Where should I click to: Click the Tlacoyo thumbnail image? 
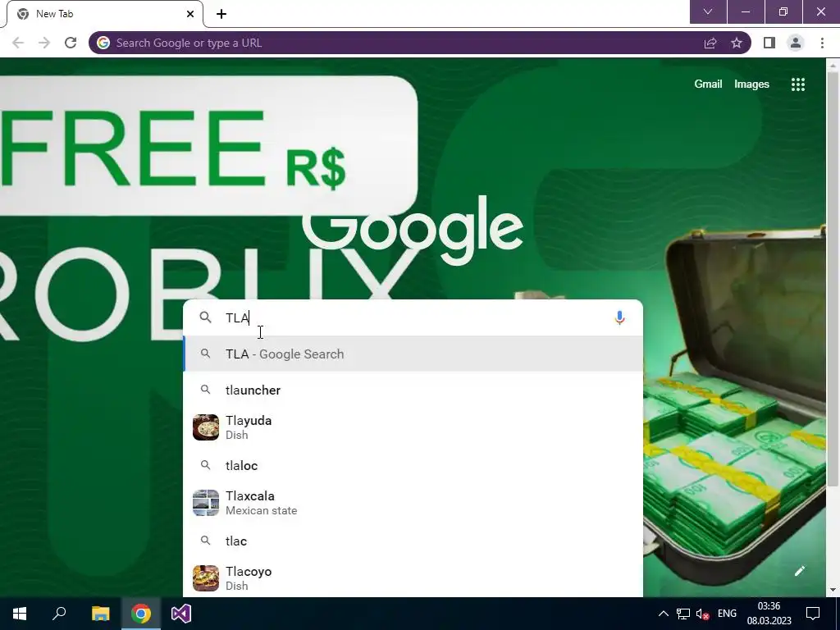pyautogui.click(x=206, y=578)
